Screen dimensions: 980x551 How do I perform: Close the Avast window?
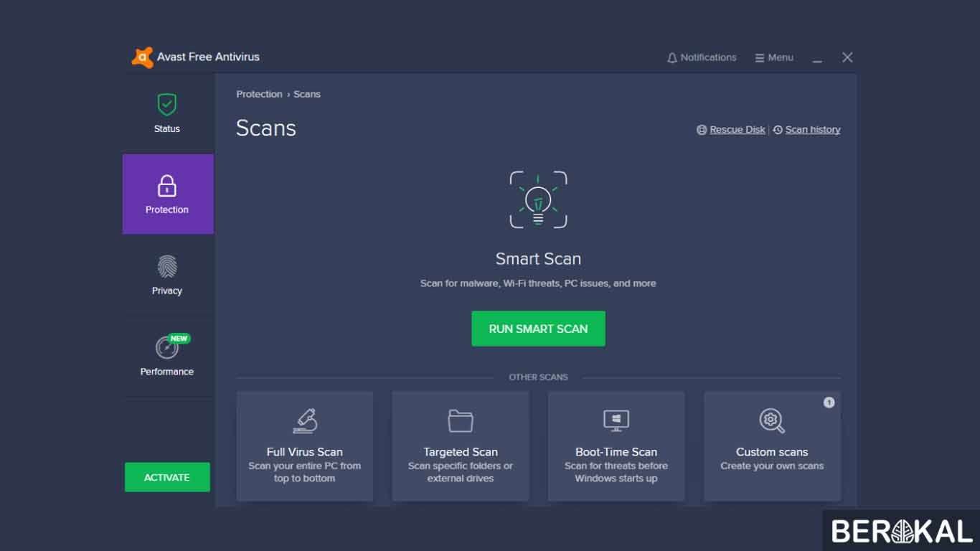coord(847,57)
